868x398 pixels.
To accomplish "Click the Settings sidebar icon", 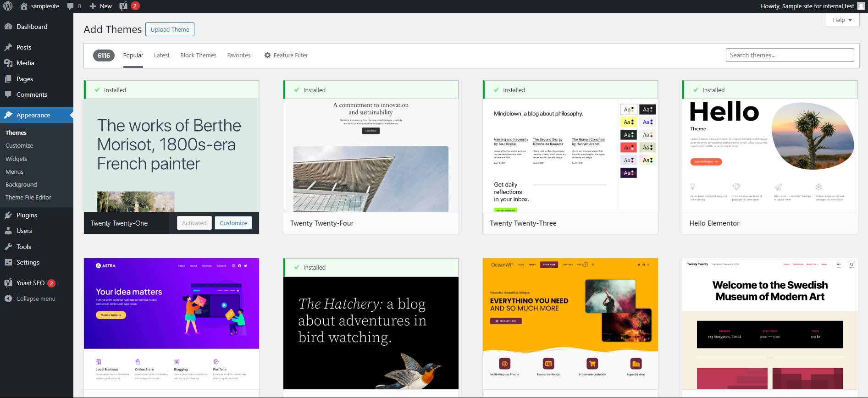I will pos(8,262).
